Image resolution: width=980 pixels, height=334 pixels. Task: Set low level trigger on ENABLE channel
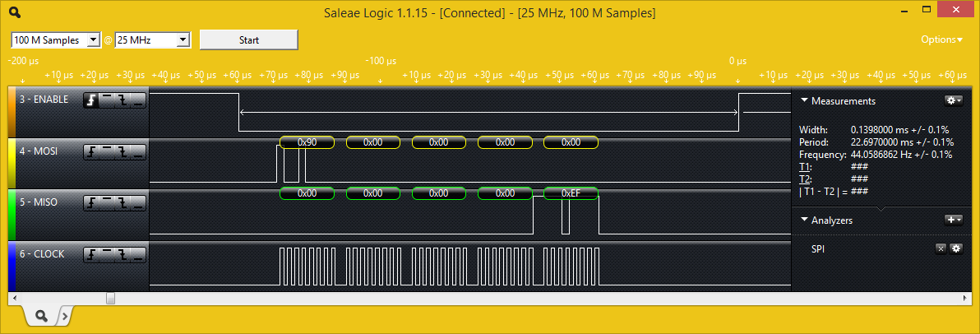pyautogui.click(x=138, y=100)
